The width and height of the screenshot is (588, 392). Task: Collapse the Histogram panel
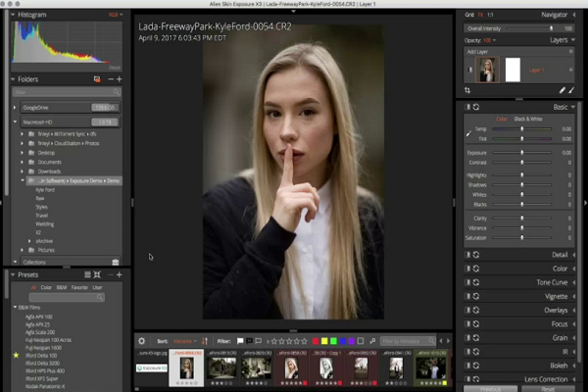click(x=13, y=15)
